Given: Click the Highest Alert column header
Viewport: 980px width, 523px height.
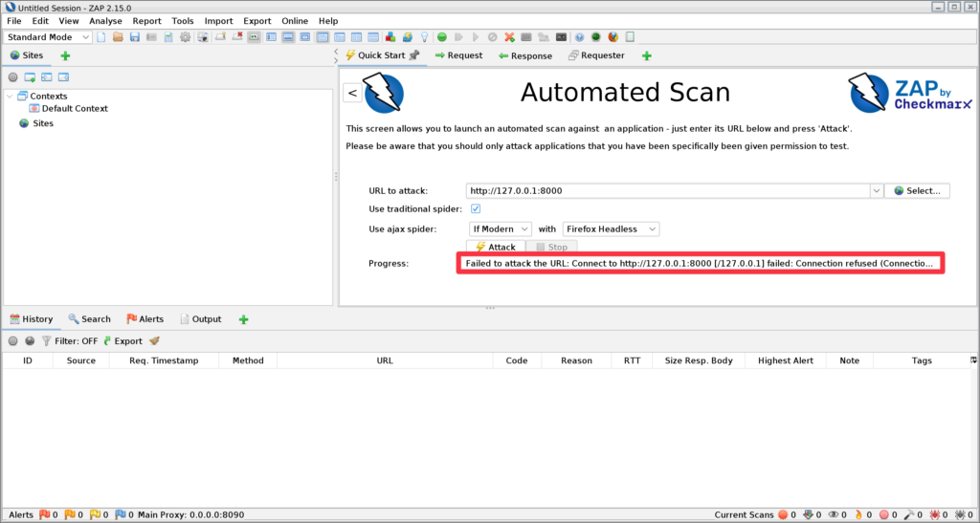Looking at the screenshot, I should click(x=786, y=360).
